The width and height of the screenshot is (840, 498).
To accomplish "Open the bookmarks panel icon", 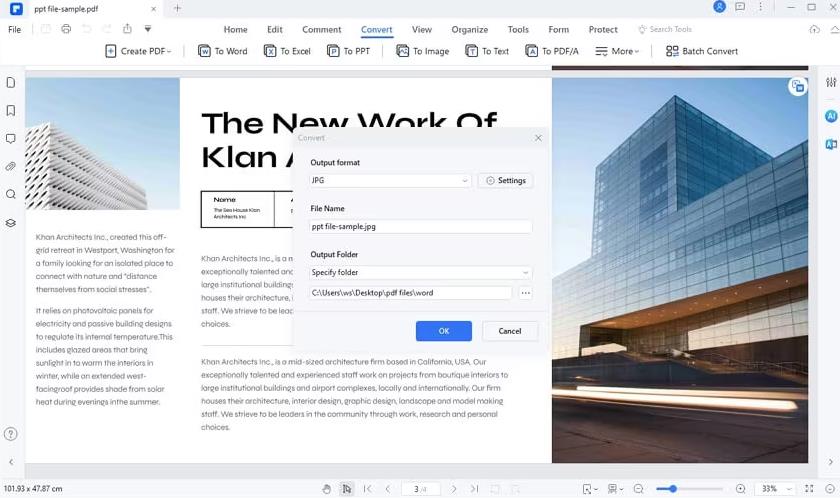I will (11, 110).
